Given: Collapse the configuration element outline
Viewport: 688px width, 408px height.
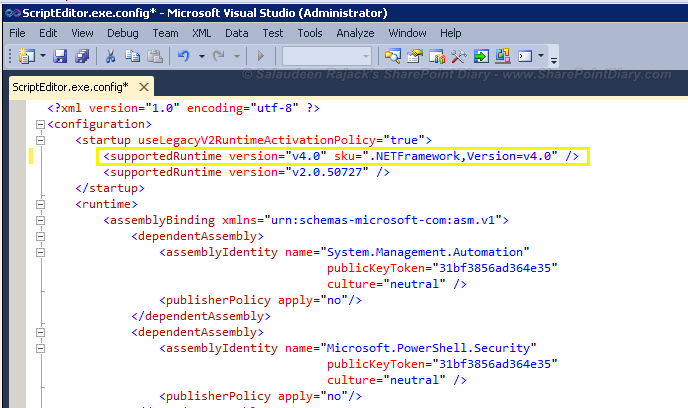Looking at the screenshot, I should [40, 125].
